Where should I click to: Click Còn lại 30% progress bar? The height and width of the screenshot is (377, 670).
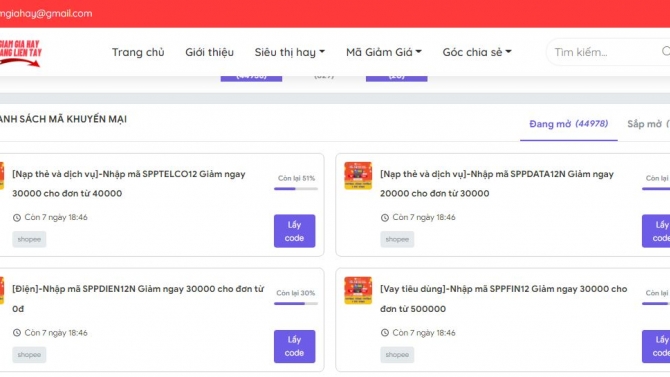click(x=296, y=303)
